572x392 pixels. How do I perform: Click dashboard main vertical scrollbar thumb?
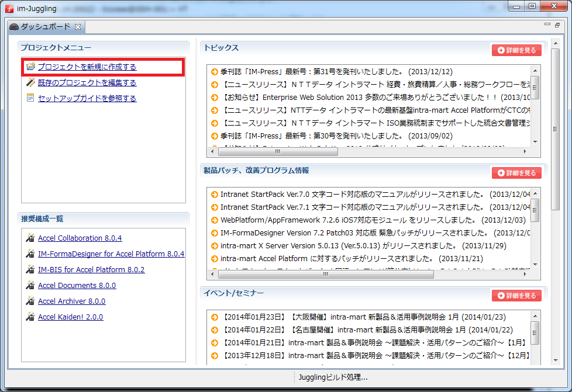(x=555, y=129)
